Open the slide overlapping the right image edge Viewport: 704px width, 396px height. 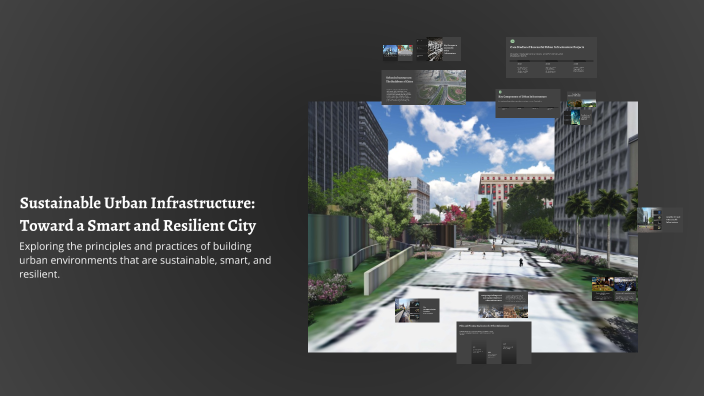(x=660, y=220)
